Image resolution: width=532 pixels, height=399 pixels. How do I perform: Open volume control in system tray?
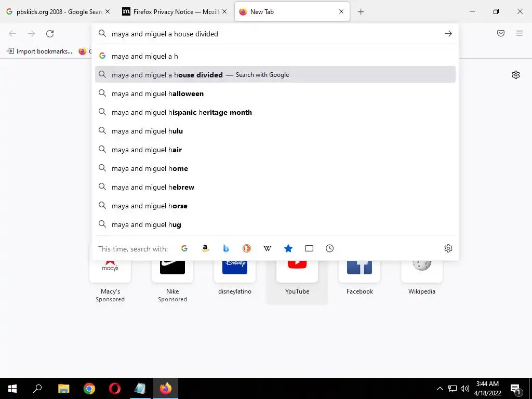(x=465, y=389)
